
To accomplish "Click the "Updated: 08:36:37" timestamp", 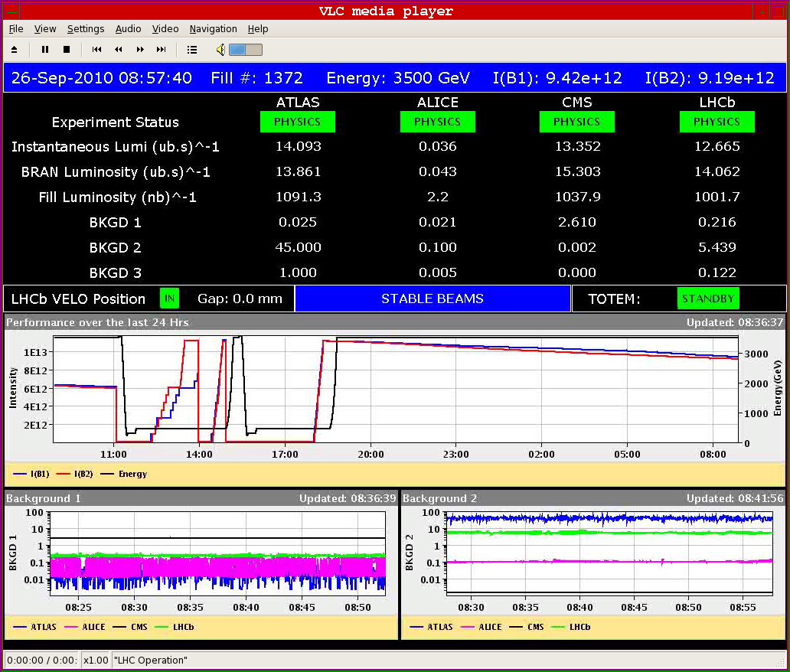I will click(x=735, y=322).
